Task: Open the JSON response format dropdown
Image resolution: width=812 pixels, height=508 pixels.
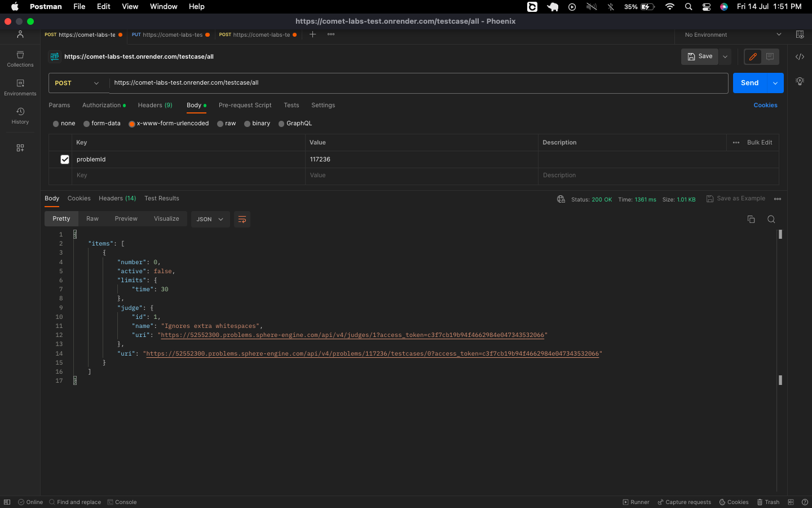Action: coord(210,219)
